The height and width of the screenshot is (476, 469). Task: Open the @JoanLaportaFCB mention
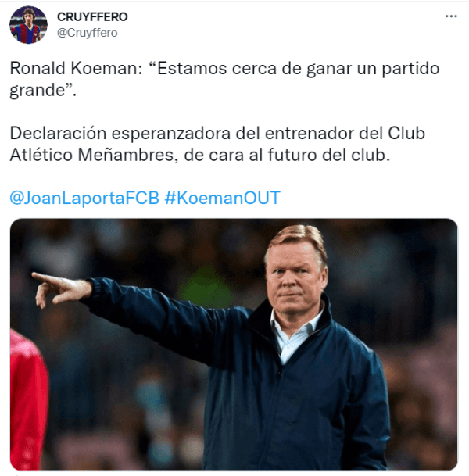(84, 198)
